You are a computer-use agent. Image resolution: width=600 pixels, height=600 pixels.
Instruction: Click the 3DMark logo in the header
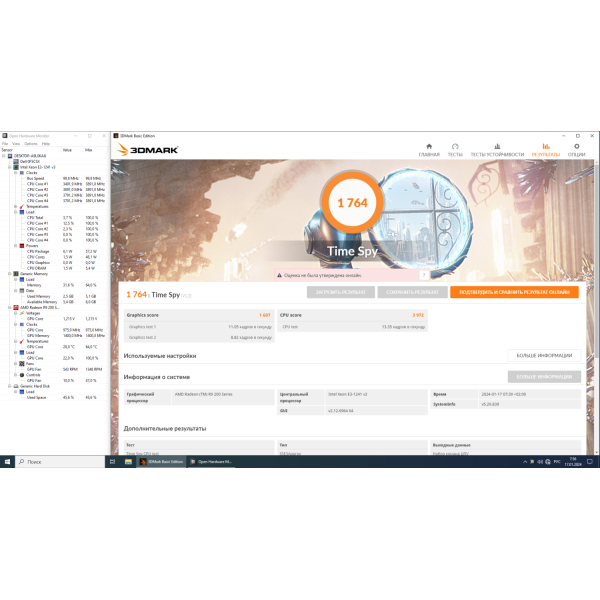tap(148, 150)
